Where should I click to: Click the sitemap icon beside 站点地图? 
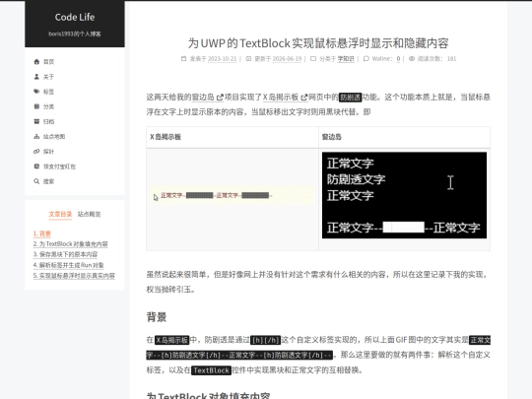tap(36, 136)
